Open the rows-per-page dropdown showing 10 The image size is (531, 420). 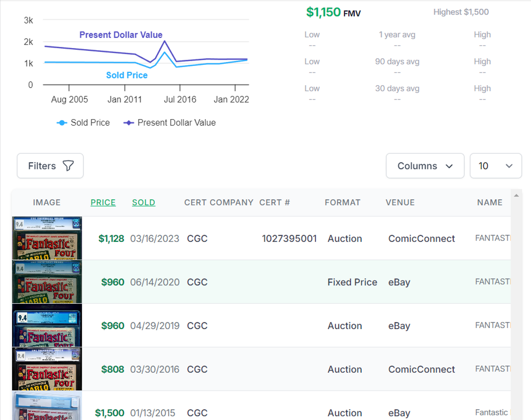pyautogui.click(x=496, y=166)
